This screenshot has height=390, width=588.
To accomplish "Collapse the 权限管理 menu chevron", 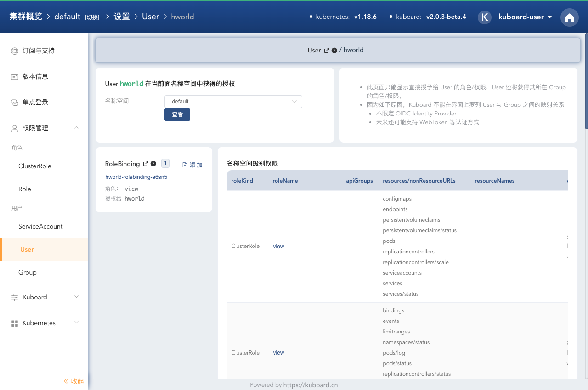I will [76, 128].
